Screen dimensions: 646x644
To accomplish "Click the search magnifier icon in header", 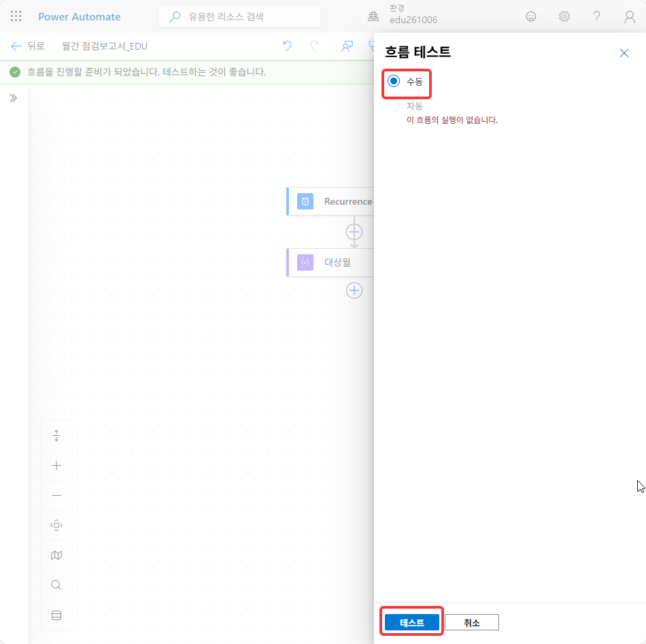I will (x=175, y=16).
